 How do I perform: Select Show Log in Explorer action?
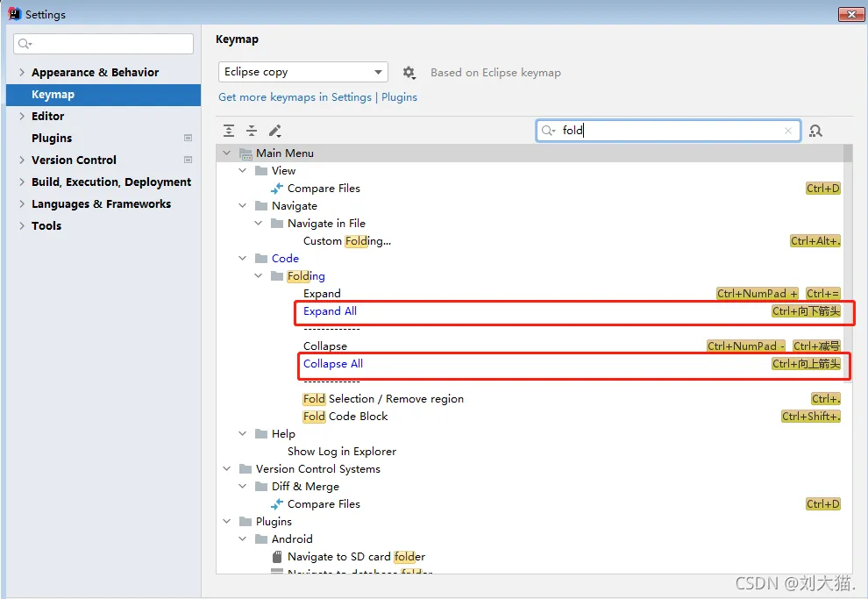pyautogui.click(x=342, y=451)
